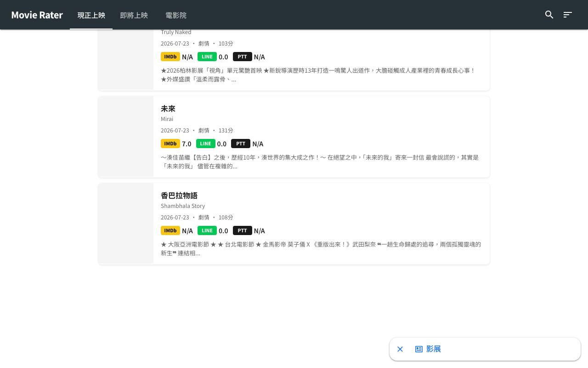
Task: Open the sort/filter icon in header
Action: click(568, 15)
